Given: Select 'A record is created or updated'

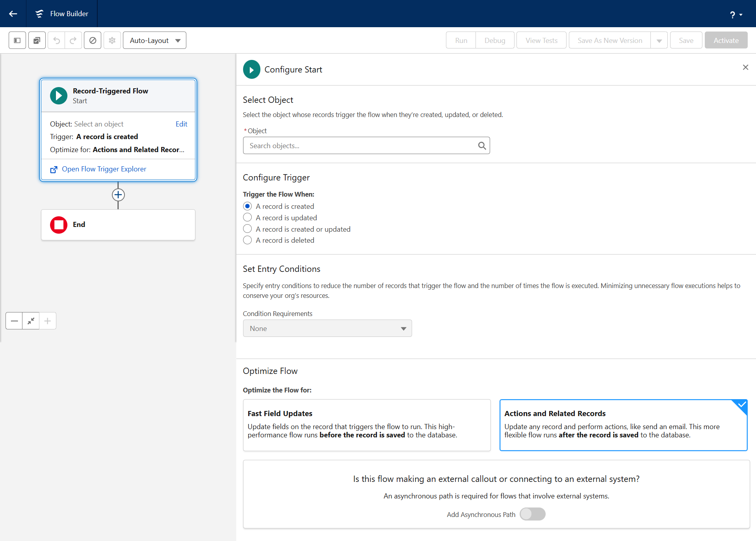Looking at the screenshot, I should click(247, 229).
